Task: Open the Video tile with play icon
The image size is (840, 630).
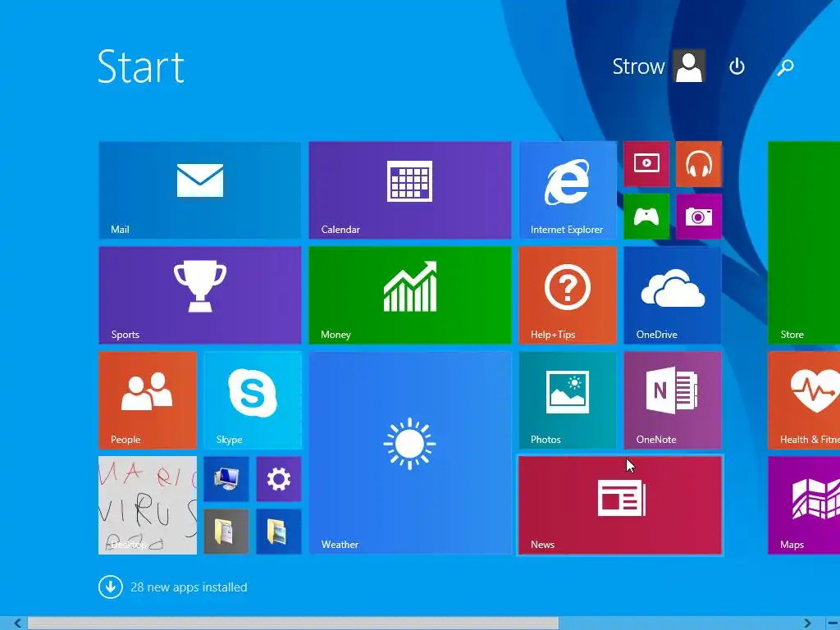Action: pyautogui.click(x=646, y=164)
